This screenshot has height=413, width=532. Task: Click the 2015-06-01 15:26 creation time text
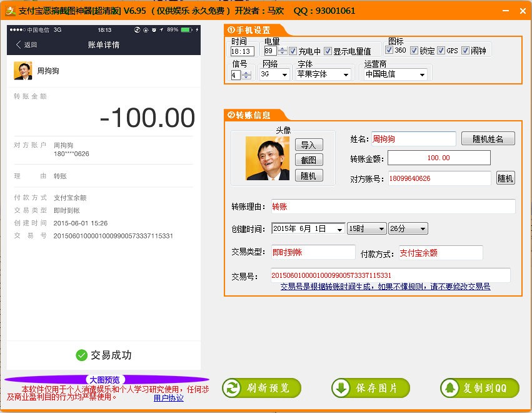[81, 223]
